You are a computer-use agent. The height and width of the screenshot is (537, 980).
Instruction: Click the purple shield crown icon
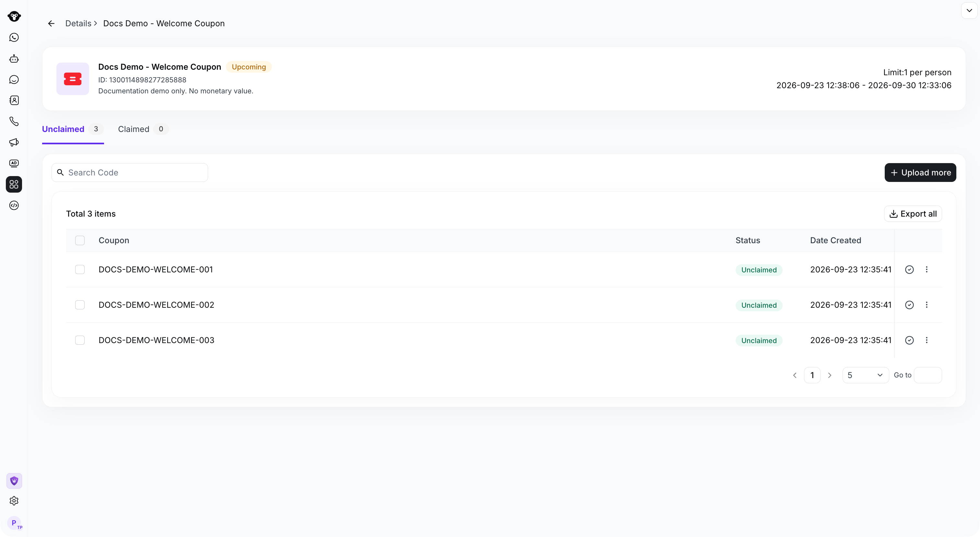pos(14,481)
